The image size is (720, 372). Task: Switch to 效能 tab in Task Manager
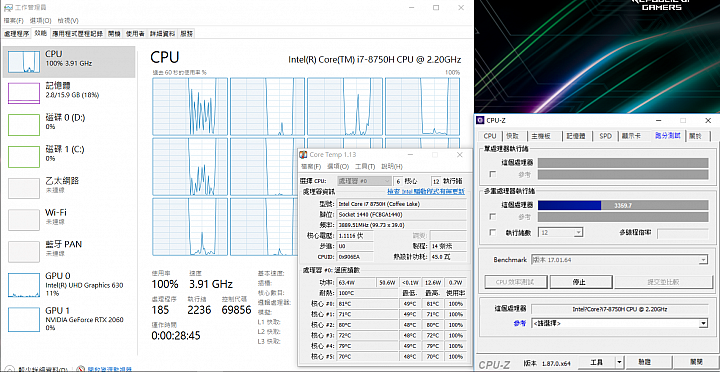40,33
